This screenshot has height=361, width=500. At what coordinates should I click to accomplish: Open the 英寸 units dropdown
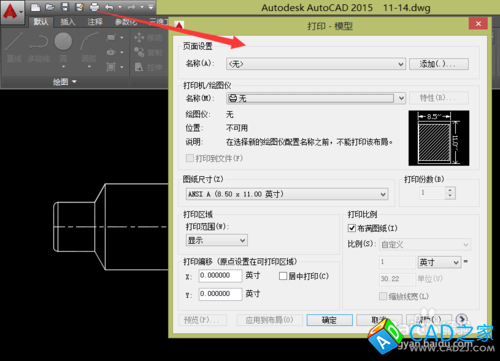coord(439,262)
